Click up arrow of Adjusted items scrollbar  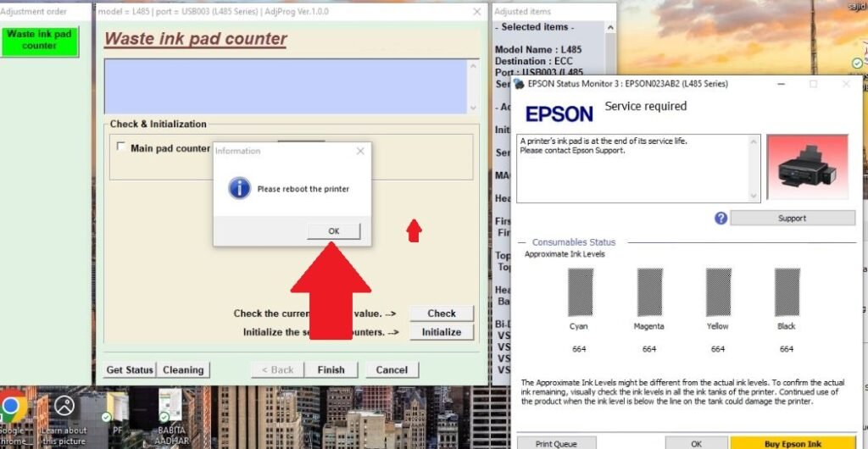point(610,28)
